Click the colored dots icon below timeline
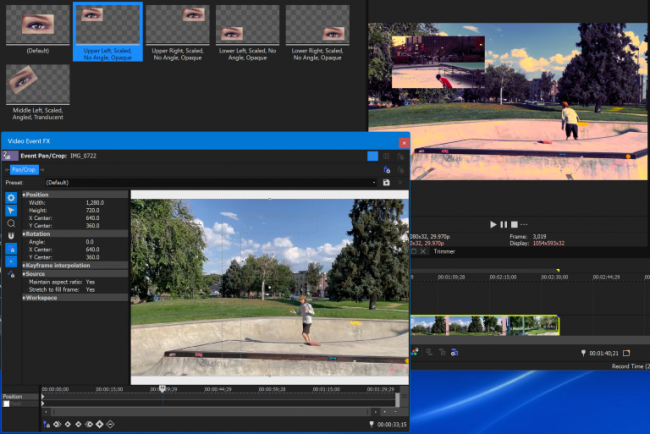Image resolution: width=650 pixels, height=434 pixels. click(415, 352)
